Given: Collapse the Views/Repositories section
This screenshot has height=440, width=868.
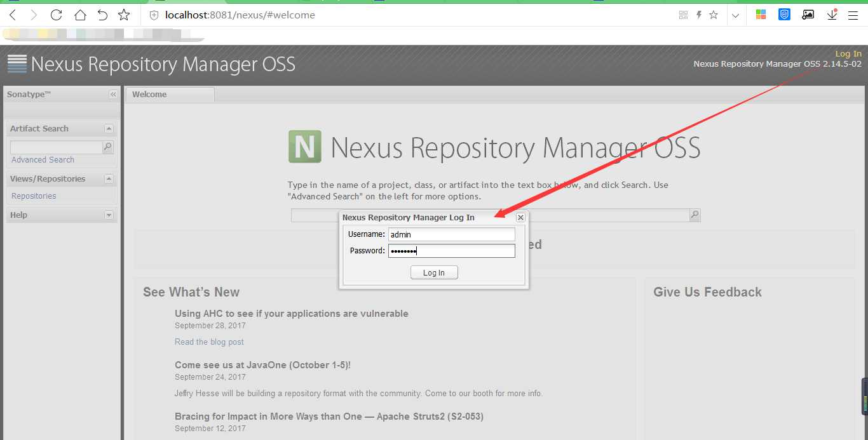Looking at the screenshot, I should coord(109,179).
